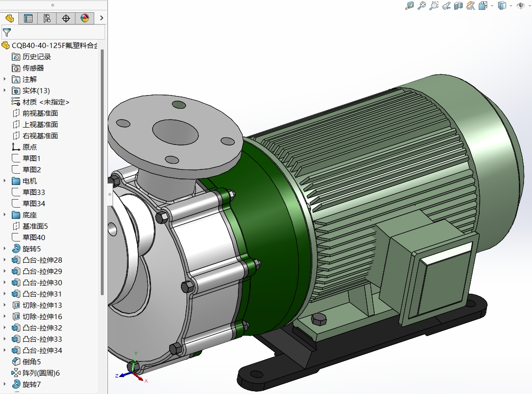Select sketch 草图33 in the tree

(x=28, y=192)
